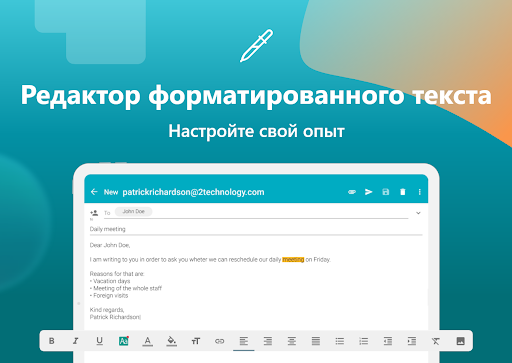This screenshot has height=363, width=512.
Task: Align text to the left
Action: click(244, 341)
